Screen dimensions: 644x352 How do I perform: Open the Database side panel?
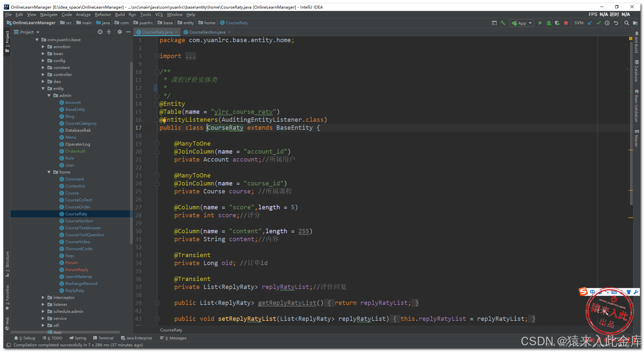636,71
